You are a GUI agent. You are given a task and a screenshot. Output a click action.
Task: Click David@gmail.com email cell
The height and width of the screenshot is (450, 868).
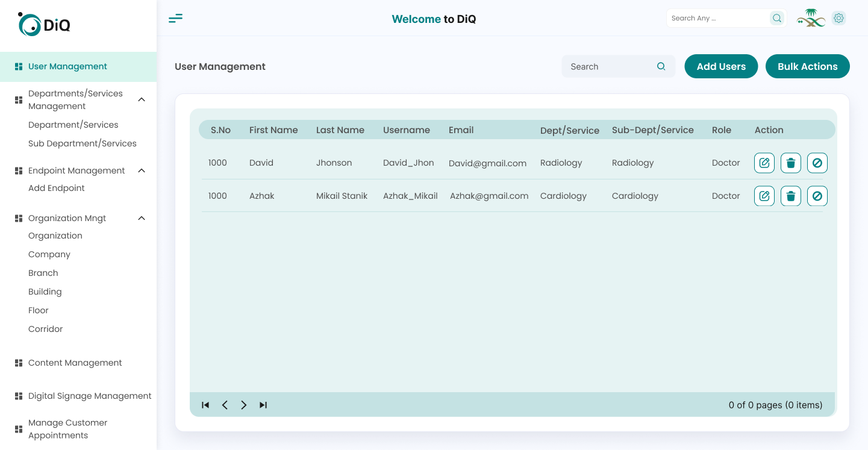488,163
